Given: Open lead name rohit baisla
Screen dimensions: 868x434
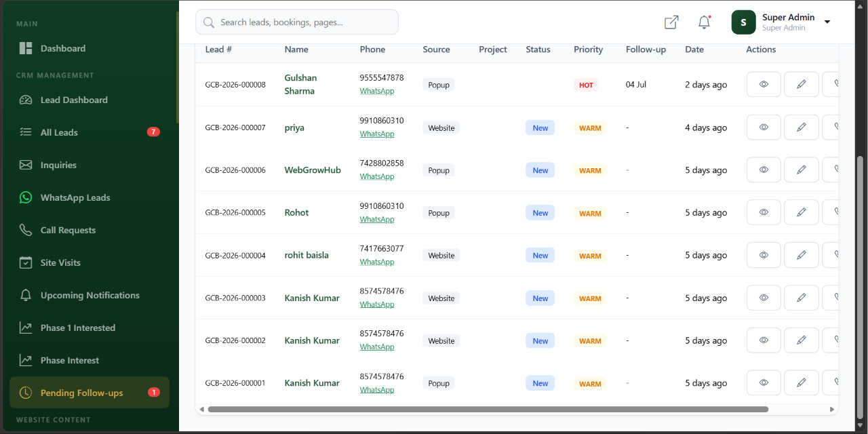Looking at the screenshot, I should (307, 256).
